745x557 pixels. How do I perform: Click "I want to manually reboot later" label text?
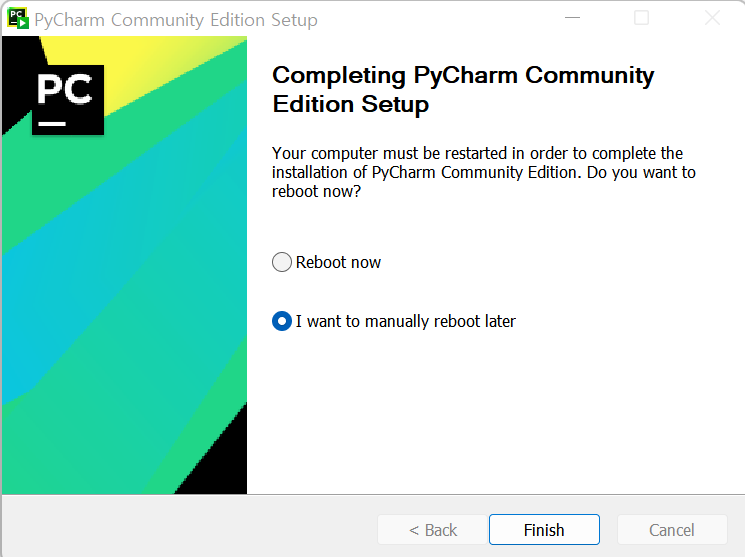click(405, 321)
